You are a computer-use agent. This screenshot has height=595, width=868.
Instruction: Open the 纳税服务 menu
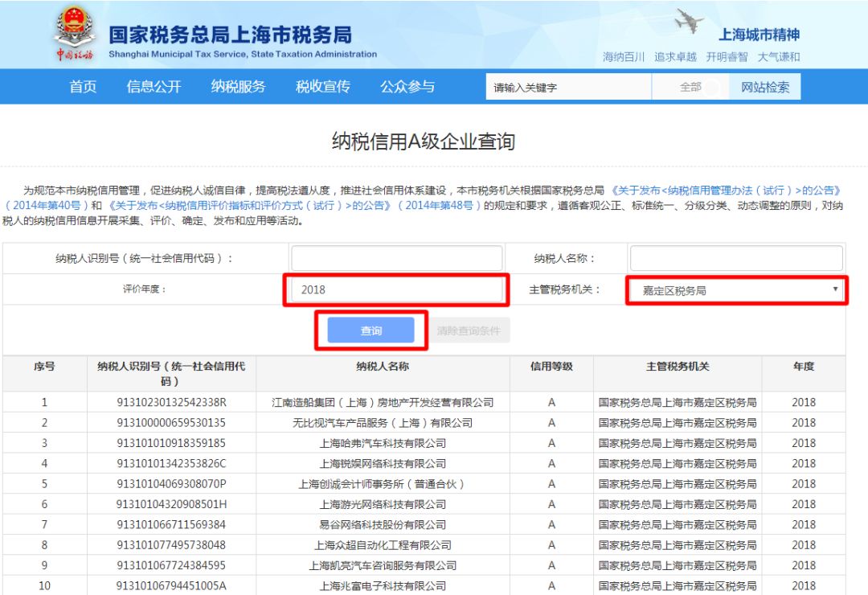tap(238, 87)
